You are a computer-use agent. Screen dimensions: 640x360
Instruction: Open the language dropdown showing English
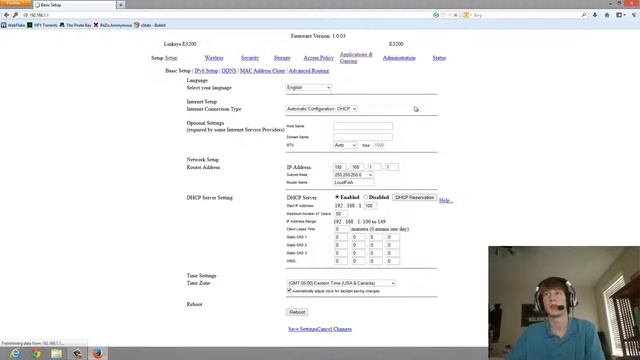309,87
